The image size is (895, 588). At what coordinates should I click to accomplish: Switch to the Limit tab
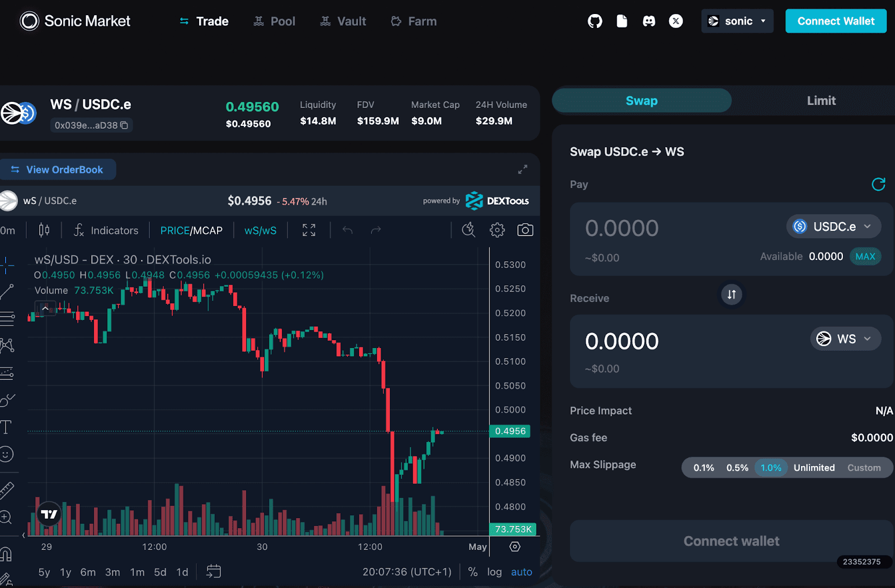[x=821, y=101]
